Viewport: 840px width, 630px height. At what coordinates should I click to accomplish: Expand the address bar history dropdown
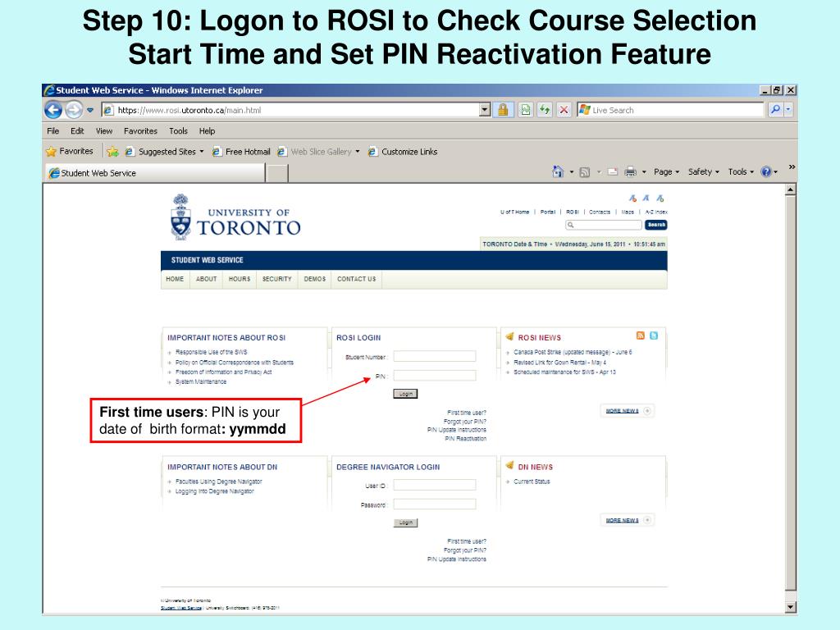pyautogui.click(x=485, y=110)
